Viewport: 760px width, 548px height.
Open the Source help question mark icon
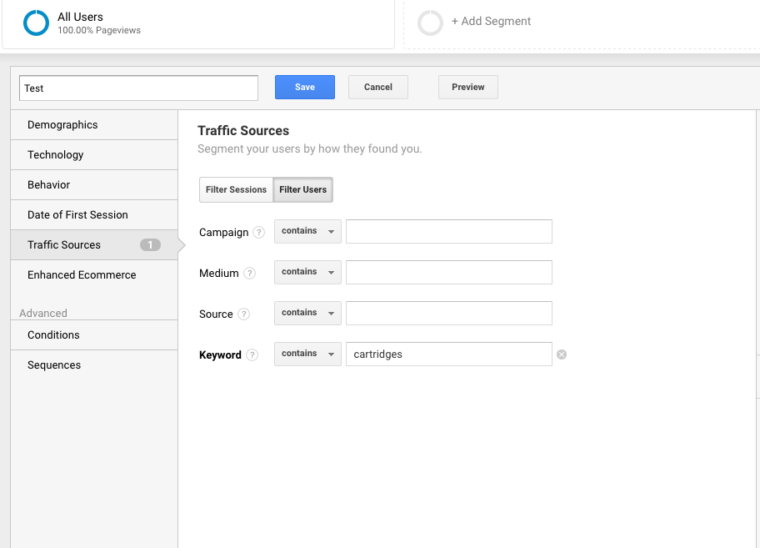[x=244, y=314]
